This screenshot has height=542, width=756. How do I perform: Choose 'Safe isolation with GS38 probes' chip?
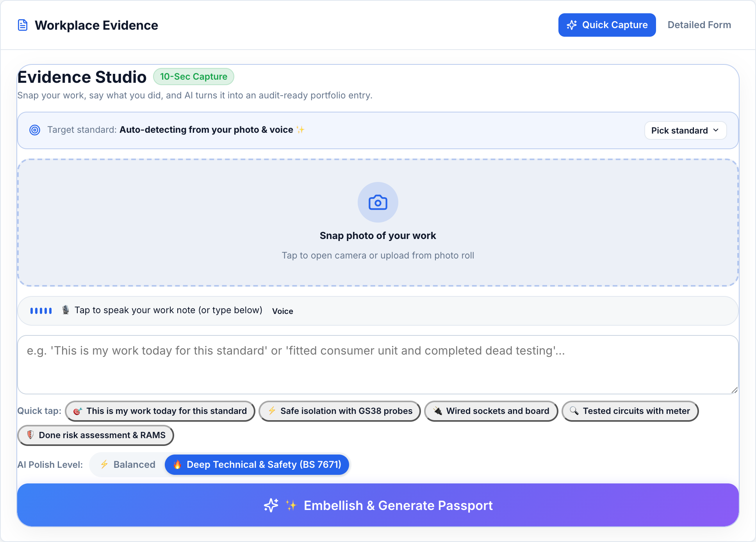340,411
